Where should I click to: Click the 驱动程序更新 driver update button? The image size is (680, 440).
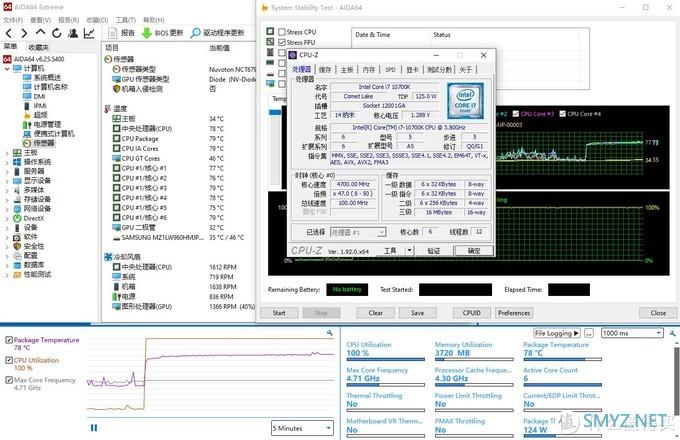click(217, 33)
